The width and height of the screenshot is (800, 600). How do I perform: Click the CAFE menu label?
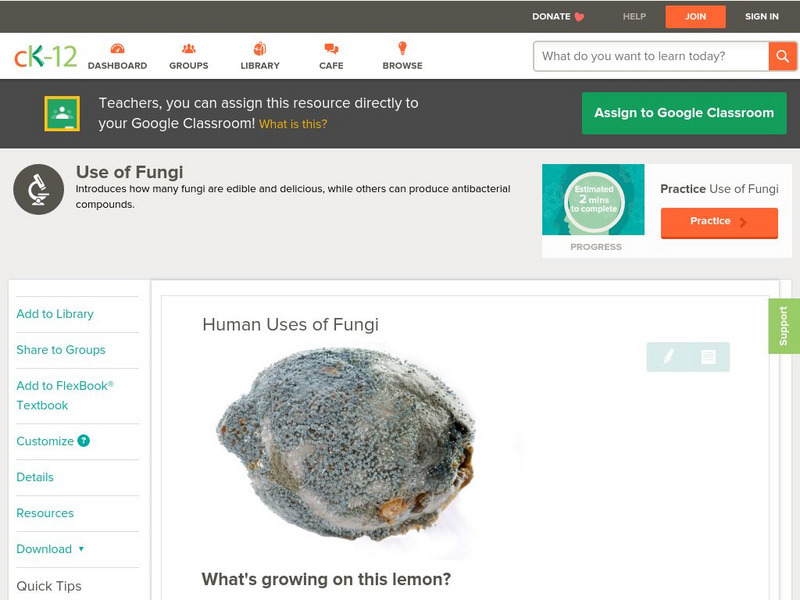click(x=331, y=66)
